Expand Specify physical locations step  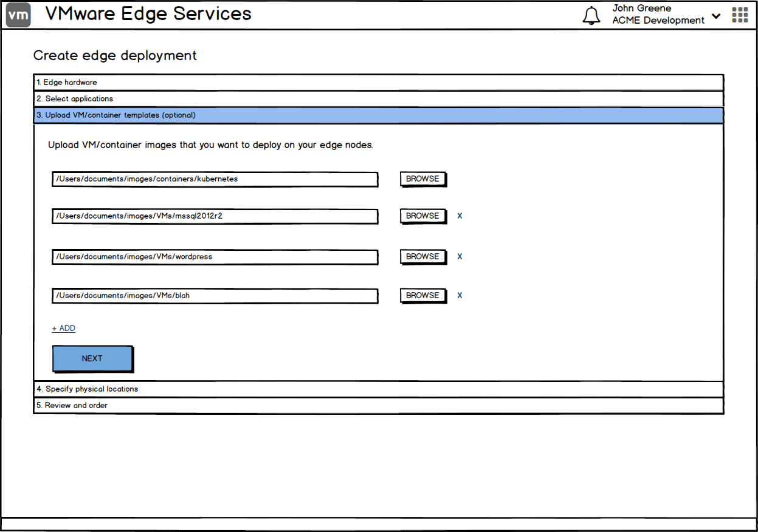[x=379, y=389]
